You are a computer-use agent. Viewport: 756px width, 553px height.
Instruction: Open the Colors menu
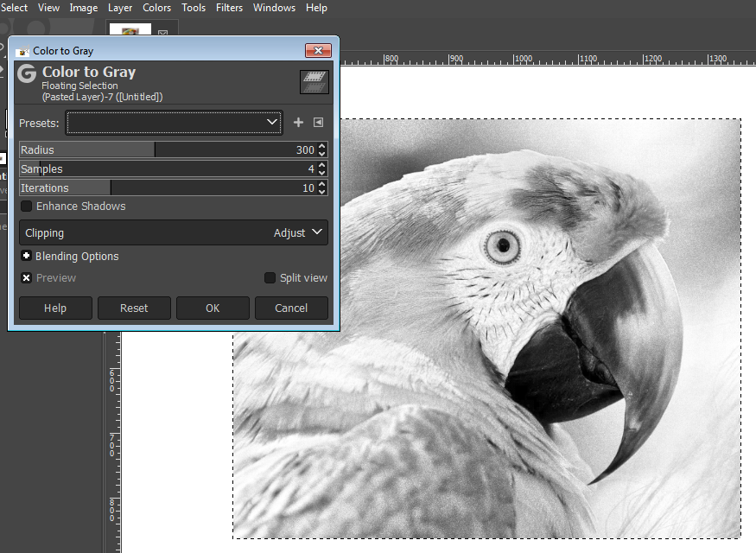pyautogui.click(x=156, y=8)
